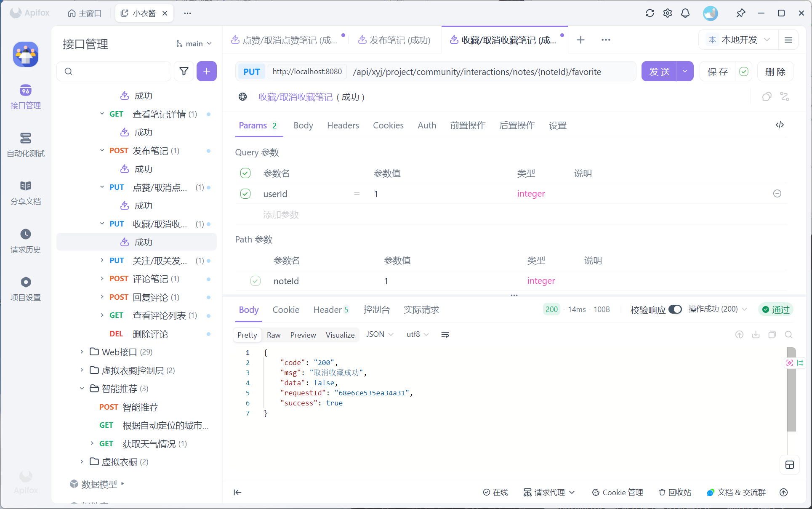Open the JSON format dropdown in the response
Screen dimensions: 812x509
click(x=380, y=334)
